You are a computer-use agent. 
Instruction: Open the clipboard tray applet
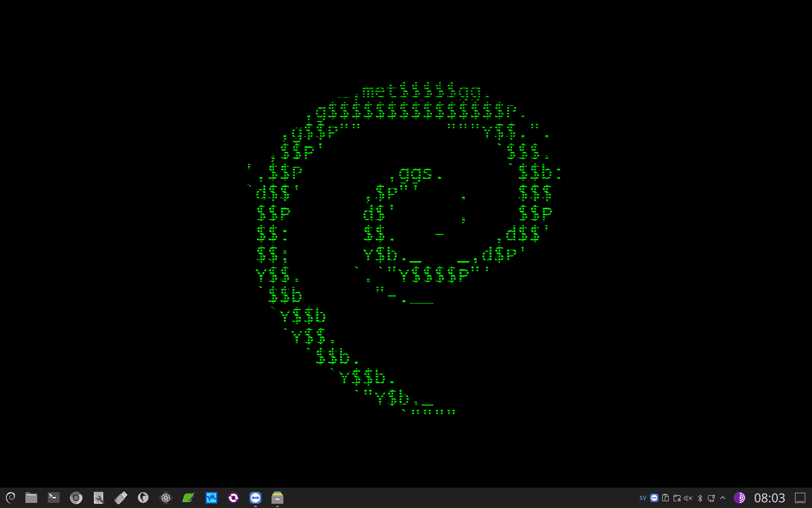pyautogui.click(x=665, y=498)
